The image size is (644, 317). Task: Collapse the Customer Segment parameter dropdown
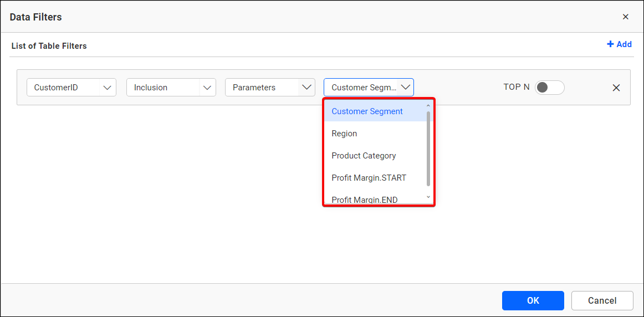tap(406, 88)
